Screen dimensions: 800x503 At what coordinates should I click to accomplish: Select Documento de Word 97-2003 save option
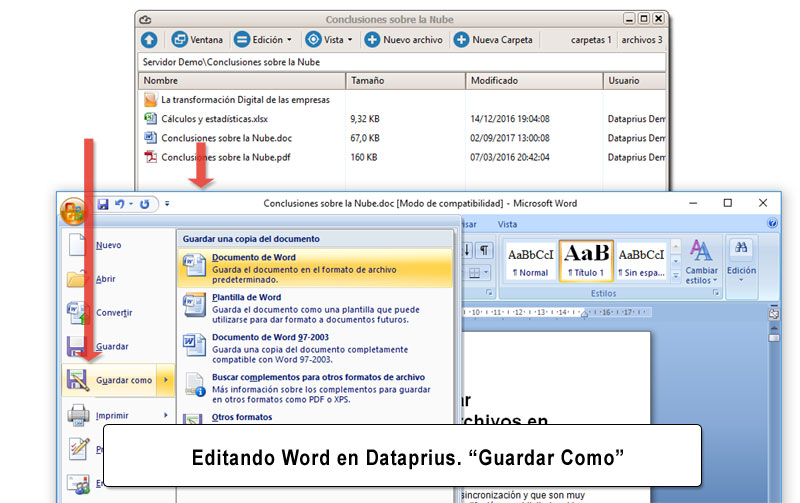click(315, 348)
